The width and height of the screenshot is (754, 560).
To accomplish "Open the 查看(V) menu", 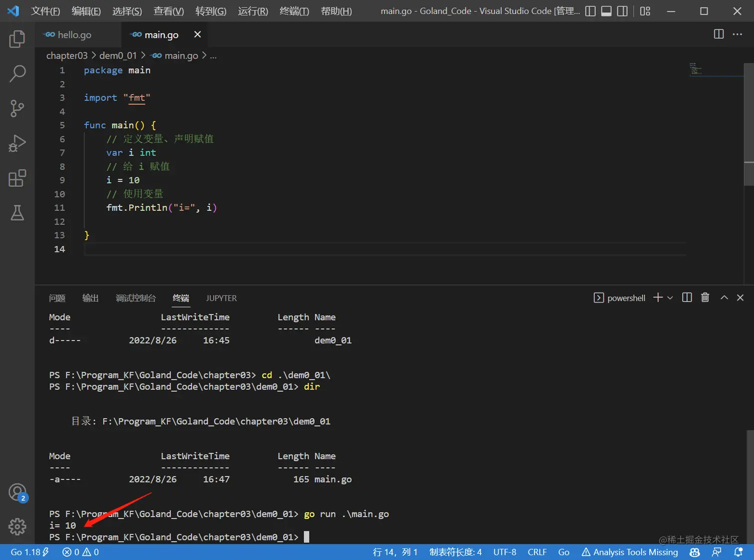I will (169, 11).
